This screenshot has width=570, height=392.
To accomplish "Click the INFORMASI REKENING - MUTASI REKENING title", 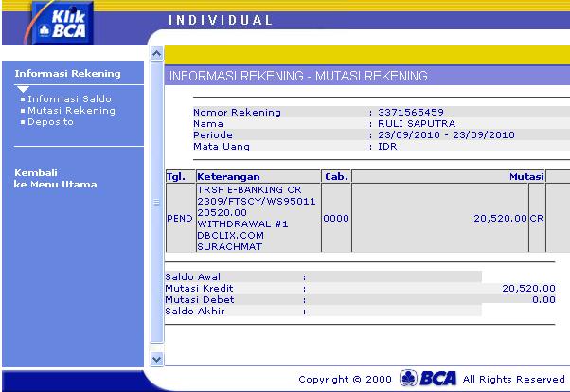I will click(x=298, y=76).
